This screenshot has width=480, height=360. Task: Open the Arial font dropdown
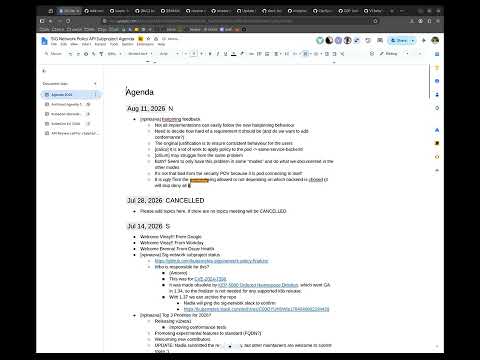click(x=169, y=54)
